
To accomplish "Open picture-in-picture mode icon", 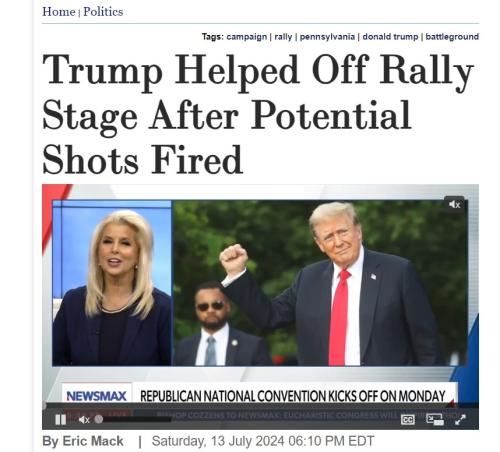I will 435,419.
